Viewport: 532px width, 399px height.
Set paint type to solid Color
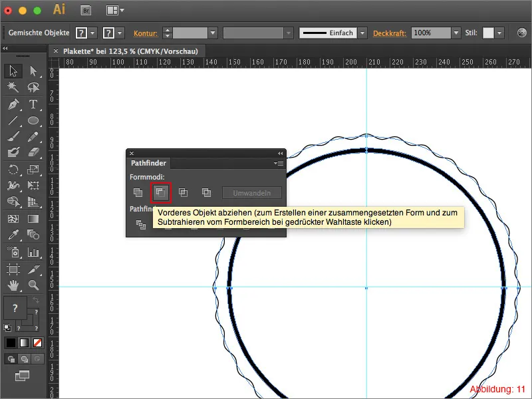click(x=11, y=342)
